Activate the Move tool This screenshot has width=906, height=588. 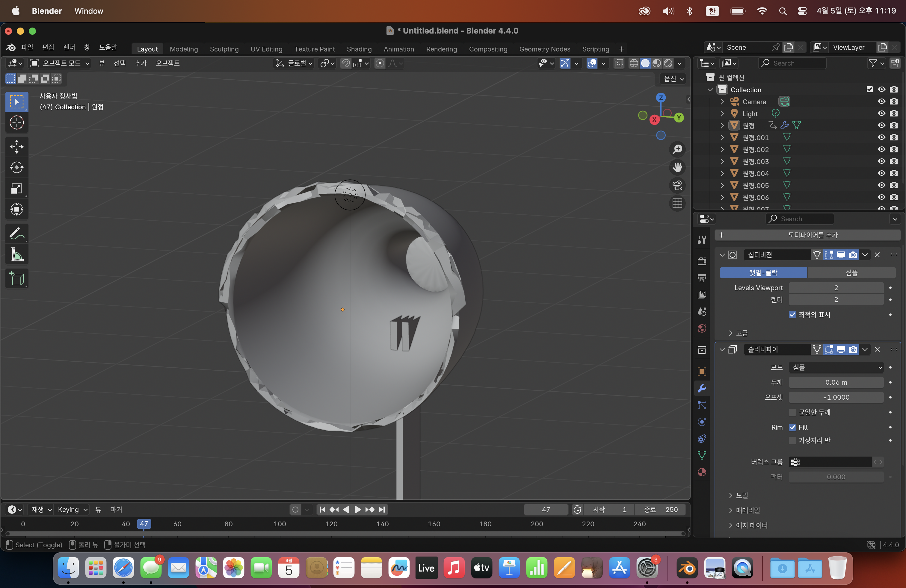pos(17,146)
